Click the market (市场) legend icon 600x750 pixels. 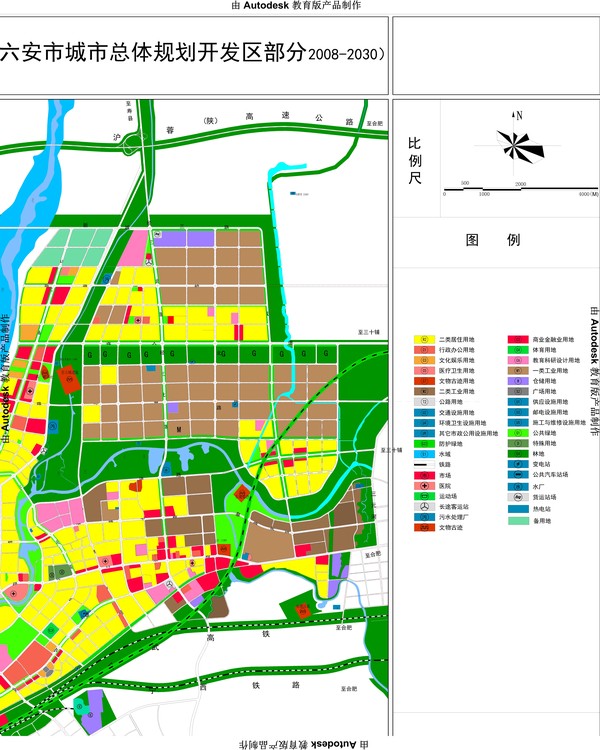tap(424, 475)
